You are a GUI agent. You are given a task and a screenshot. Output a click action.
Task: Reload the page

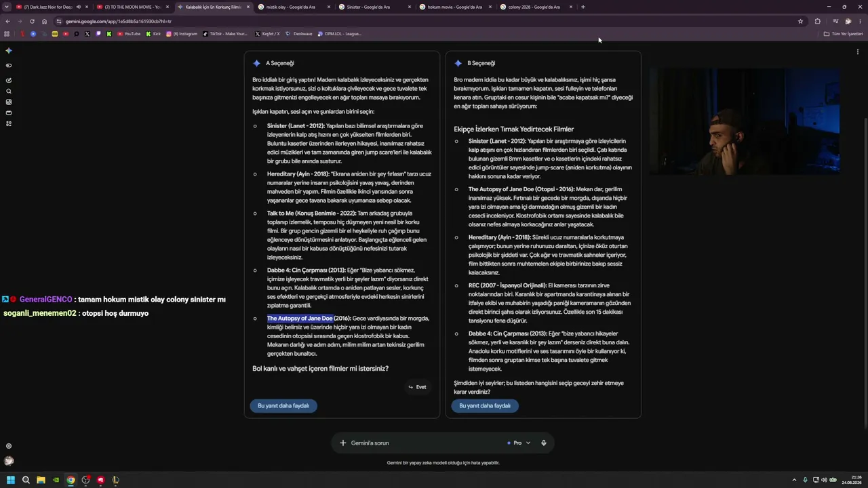tap(32, 21)
